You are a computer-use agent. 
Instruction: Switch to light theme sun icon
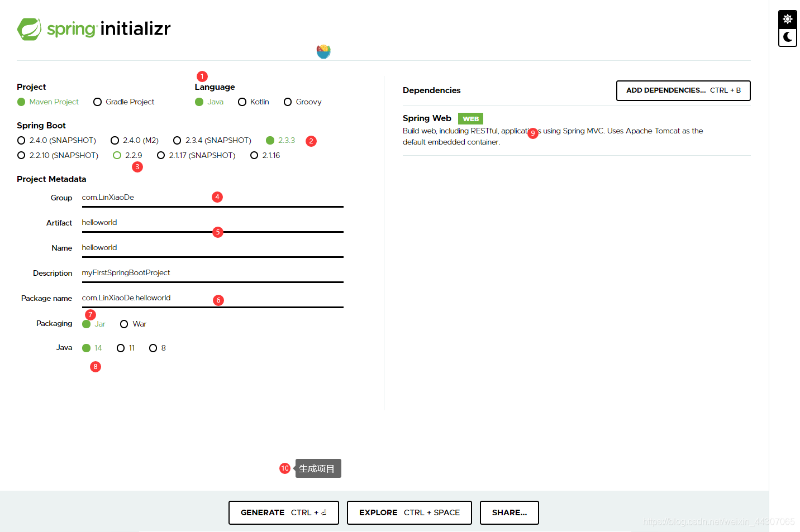pos(788,19)
